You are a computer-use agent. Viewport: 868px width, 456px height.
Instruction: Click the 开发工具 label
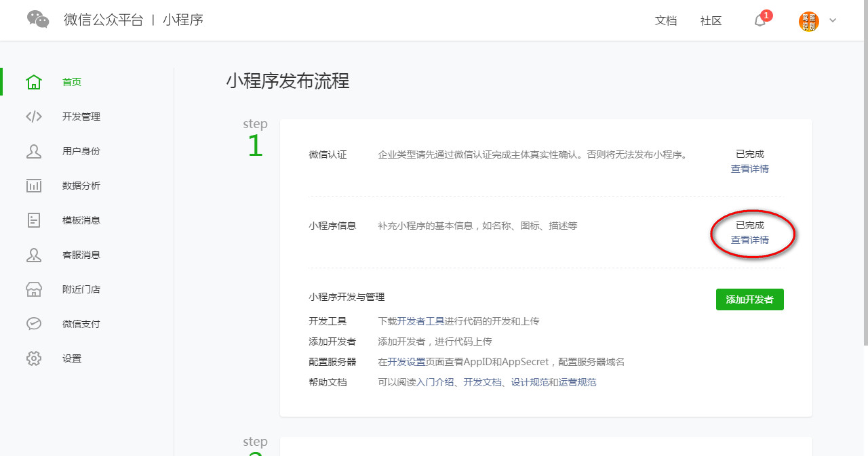point(328,321)
